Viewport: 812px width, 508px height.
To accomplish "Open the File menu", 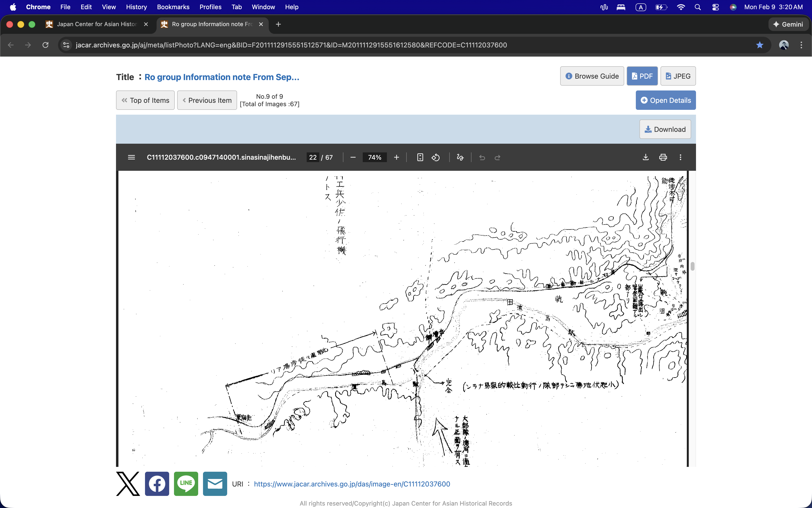I will (x=65, y=7).
